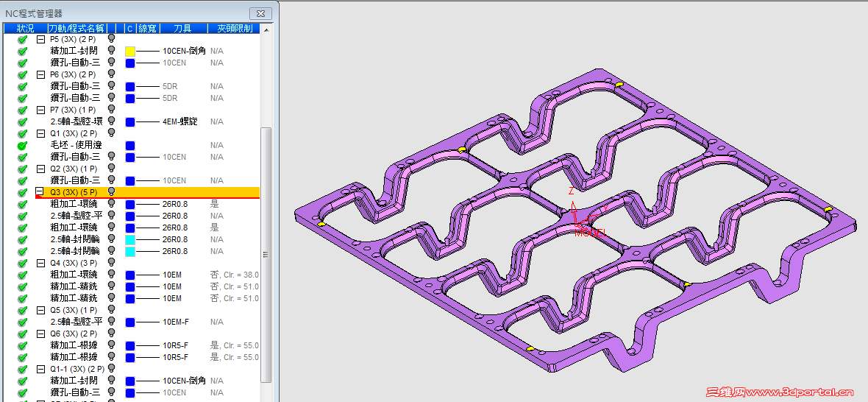Image resolution: width=868 pixels, height=402 pixels.
Task: Click the blue color swatch of 毛坯 - 使用邊
Action: pyautogui.click(x=130, y=146)
